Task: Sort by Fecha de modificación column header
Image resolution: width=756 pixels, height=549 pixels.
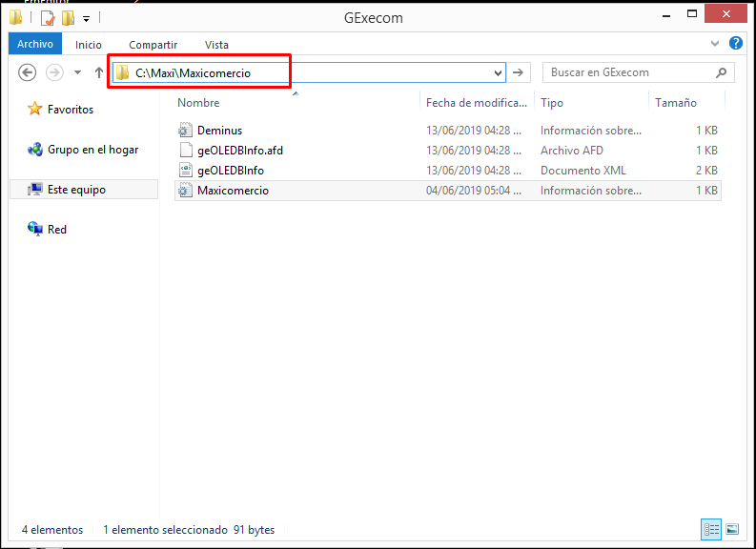Action: point(477,103)
